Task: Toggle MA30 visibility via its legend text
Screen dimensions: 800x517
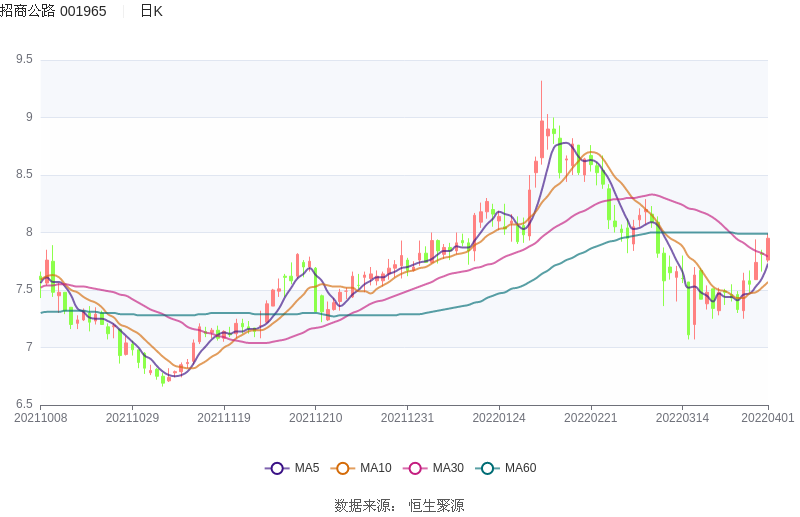Action: (447, 468)
